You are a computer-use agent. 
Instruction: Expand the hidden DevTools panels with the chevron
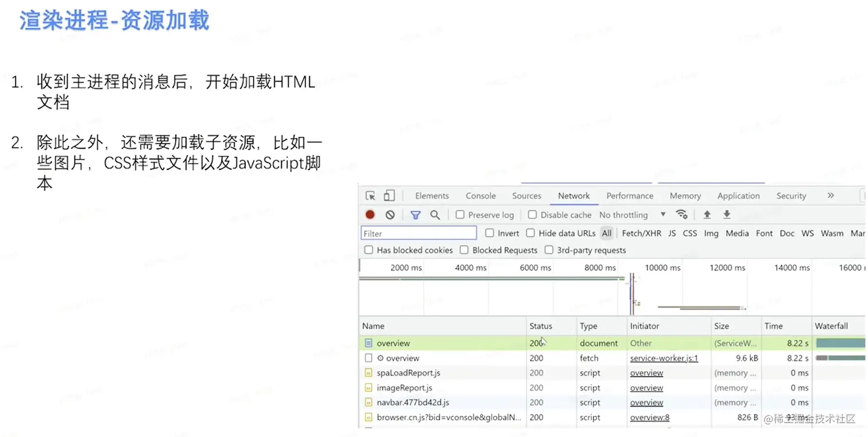click(x=830, y=195)
